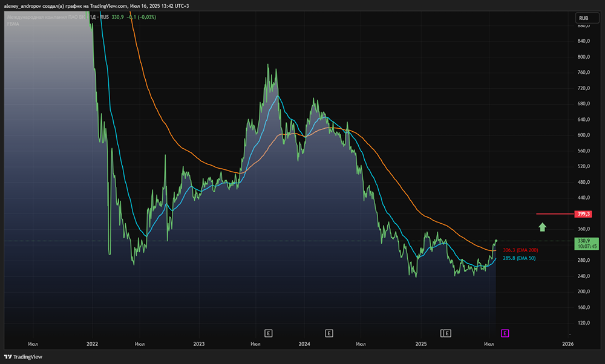Image resolution: width=605 pixels, height=364 pixels.
Task: Click the 2024 time axis label
Action: (304, 344)
